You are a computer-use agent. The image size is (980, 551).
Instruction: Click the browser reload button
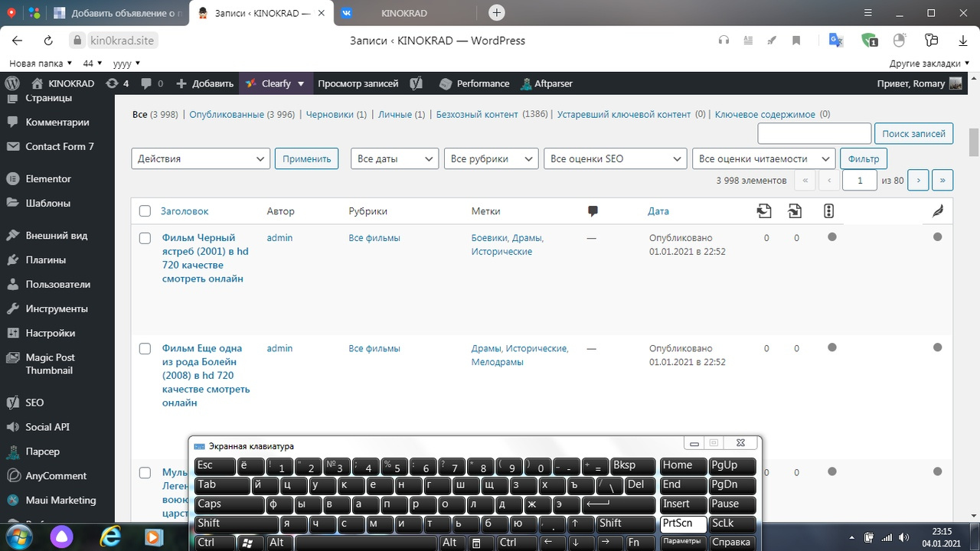[x=48, y=41]
